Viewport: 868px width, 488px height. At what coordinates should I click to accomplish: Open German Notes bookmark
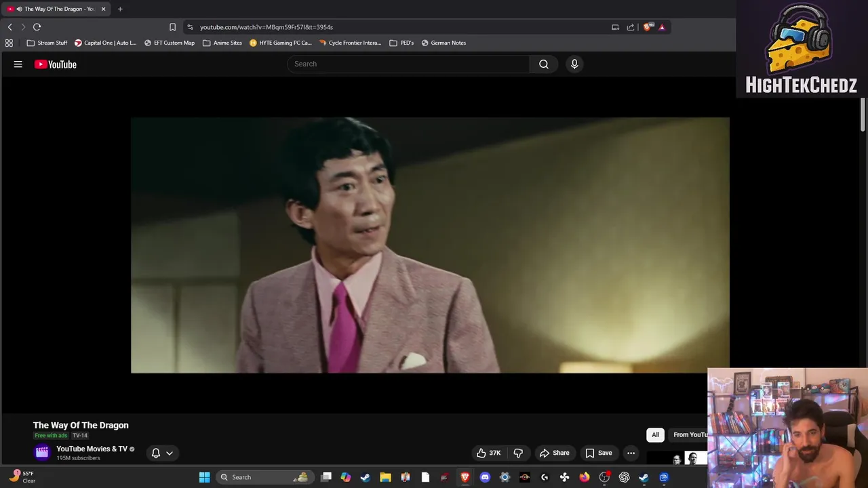(443, 43)
